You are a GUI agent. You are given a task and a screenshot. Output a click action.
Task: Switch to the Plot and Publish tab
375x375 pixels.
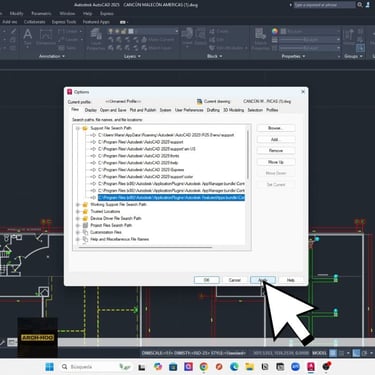[143, 110]
